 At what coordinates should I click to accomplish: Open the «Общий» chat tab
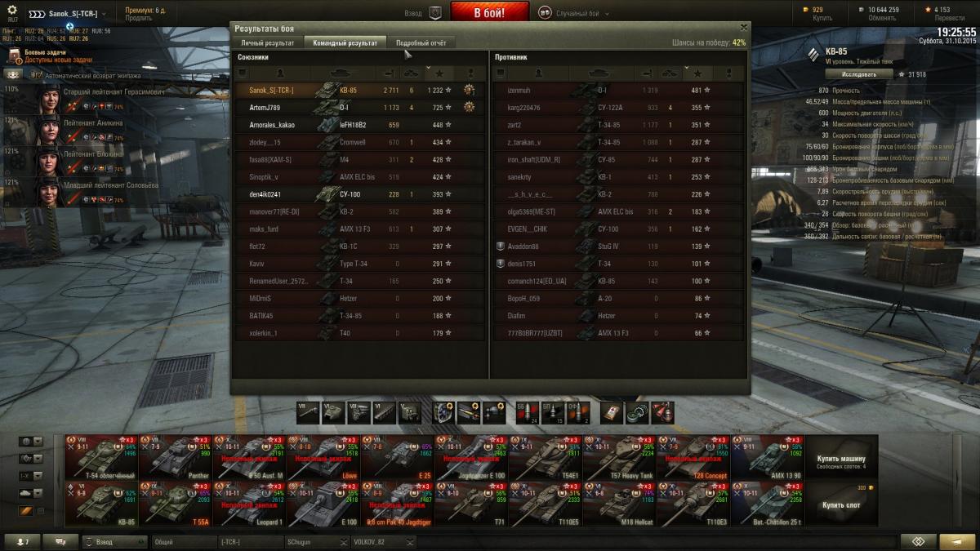click(183, 542)
